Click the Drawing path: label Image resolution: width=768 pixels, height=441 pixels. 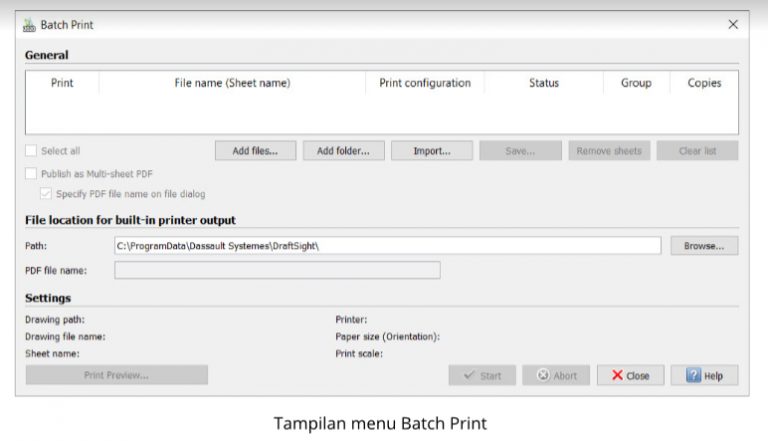click(55, 319)
